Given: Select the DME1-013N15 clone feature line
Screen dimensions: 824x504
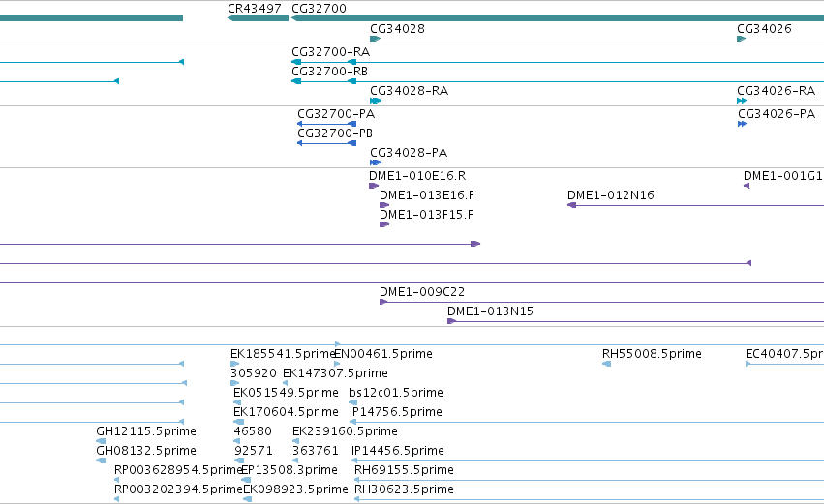Looking at the screenshot, I should point(635,321).
